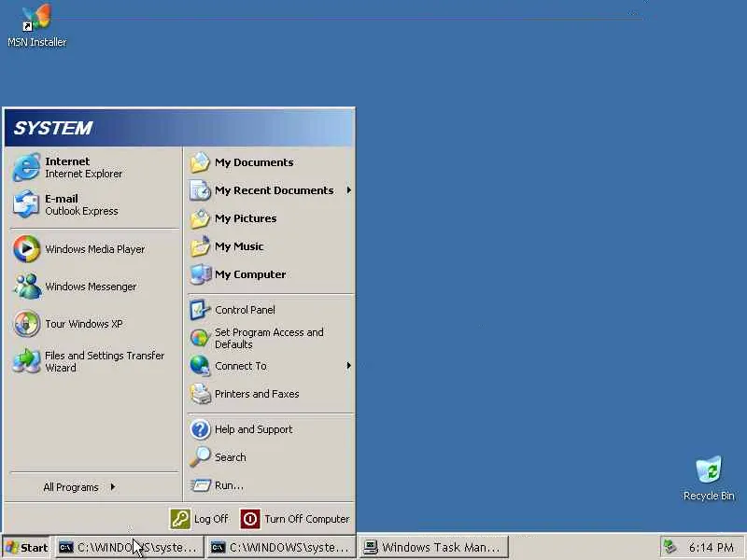Open My Documents folder icon
This screenshot has height=560, width=747.
click(200, 162)
